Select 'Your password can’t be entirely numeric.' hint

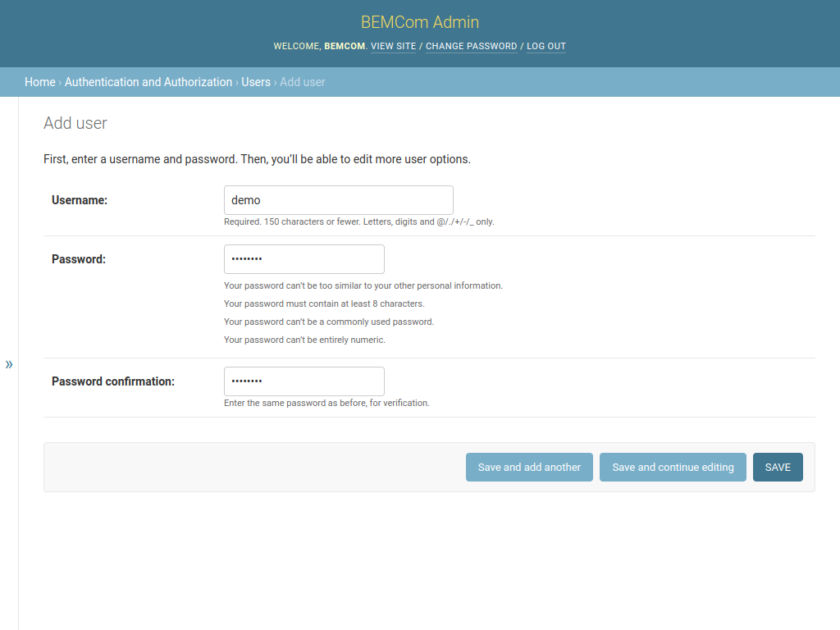pyautogui.click(x=304, y=340)
